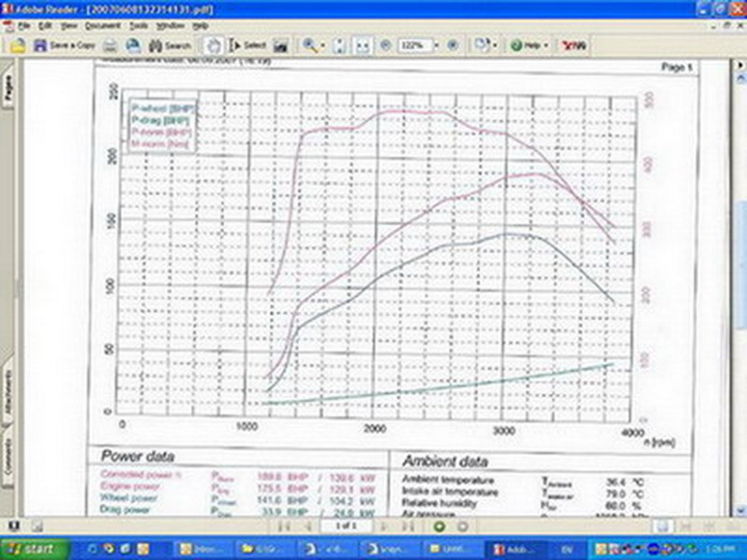Screen dimensions: 747x560
Task: Click Save a Copy button
Action: tap(64, 45)
